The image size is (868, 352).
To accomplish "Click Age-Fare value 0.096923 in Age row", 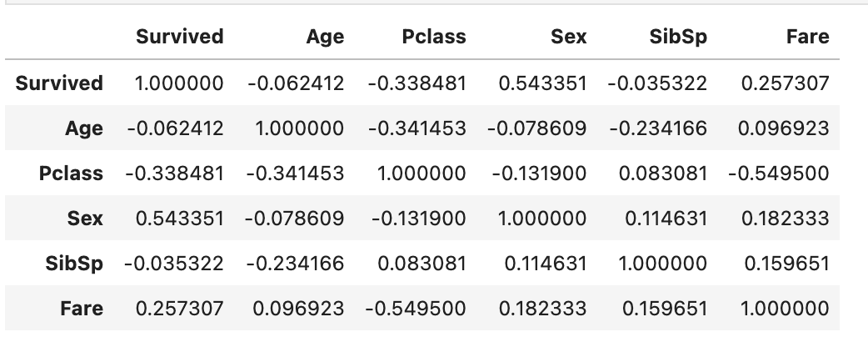I will tap(784, 128).
